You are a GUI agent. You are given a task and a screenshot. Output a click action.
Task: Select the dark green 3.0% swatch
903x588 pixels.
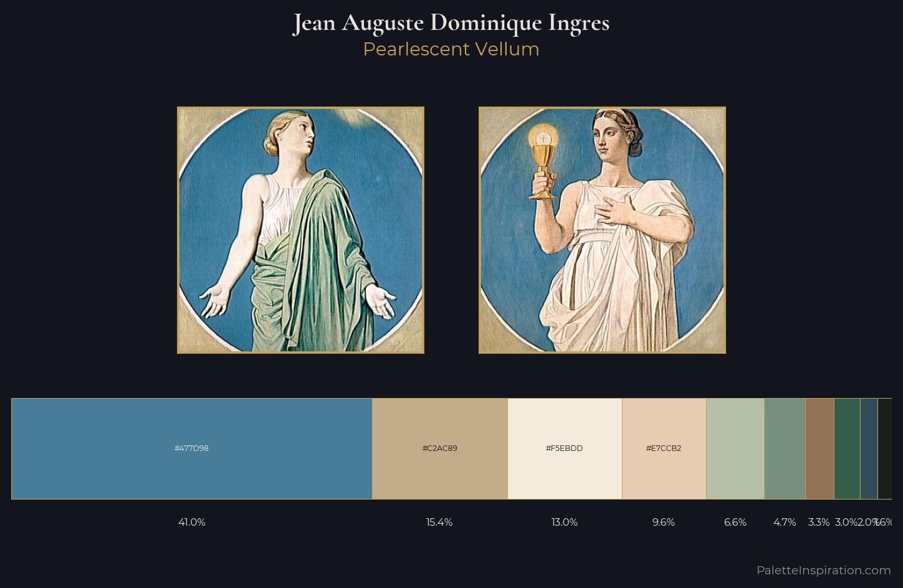click(847, 448)
